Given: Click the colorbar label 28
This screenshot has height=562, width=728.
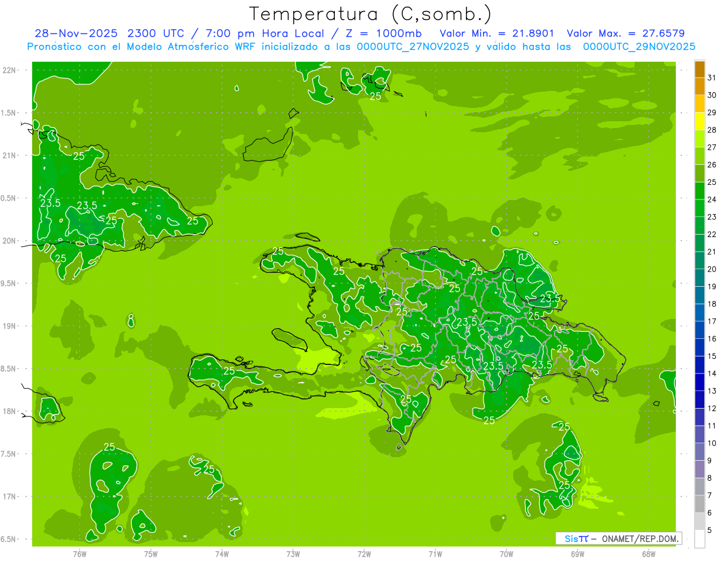Looking at the screenshot, I should (712, 130).
